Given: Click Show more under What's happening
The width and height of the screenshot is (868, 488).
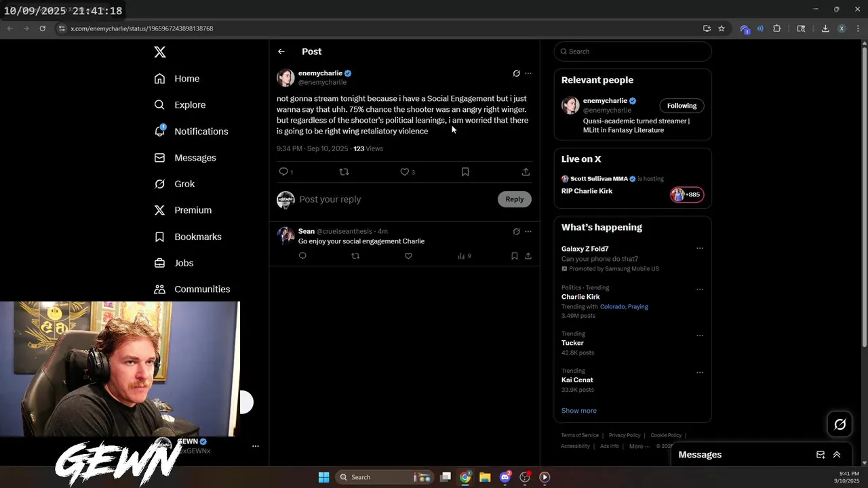Looking at the screenshot, I should [x=579, y=411].
